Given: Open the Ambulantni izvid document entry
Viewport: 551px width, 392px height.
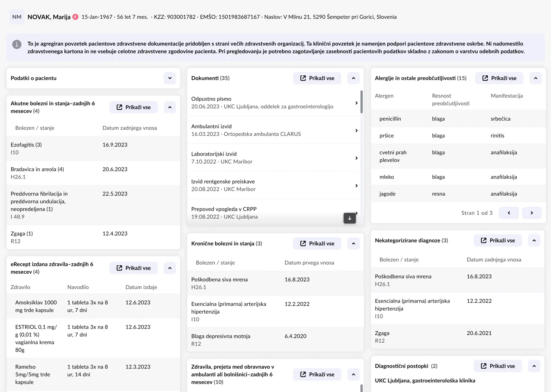Looking at the screenshot, I should (272, 130).
